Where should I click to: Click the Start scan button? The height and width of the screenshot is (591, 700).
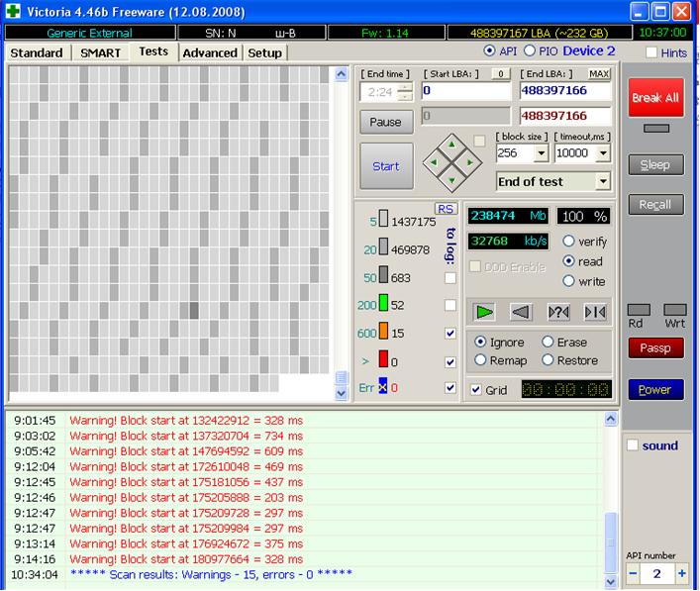[x=386, y=166]
